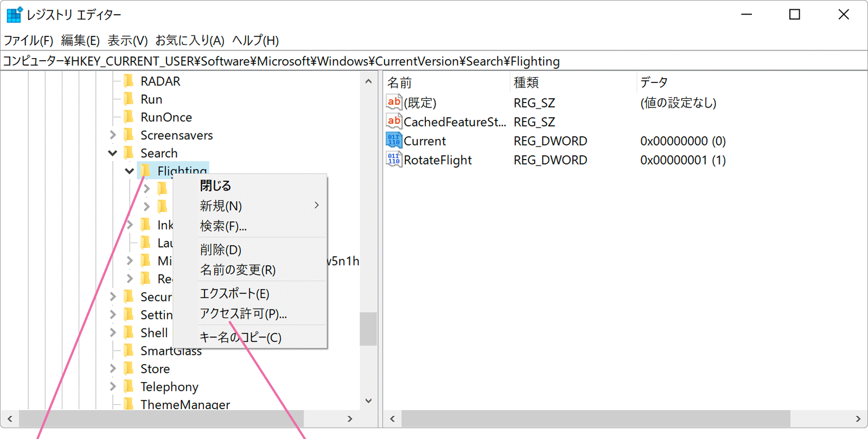Collapse the Flighting tree node
This screenshot has width=868, height=439.
coord(130,171)
